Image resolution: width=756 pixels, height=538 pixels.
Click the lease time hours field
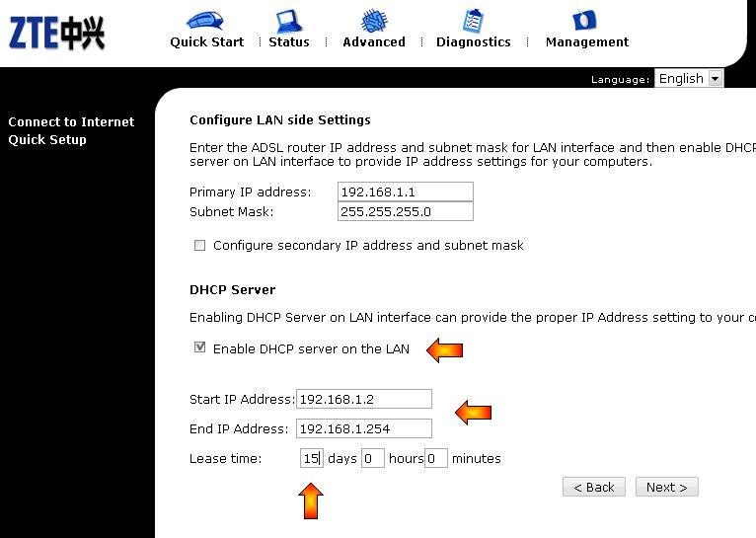(373, 458)
